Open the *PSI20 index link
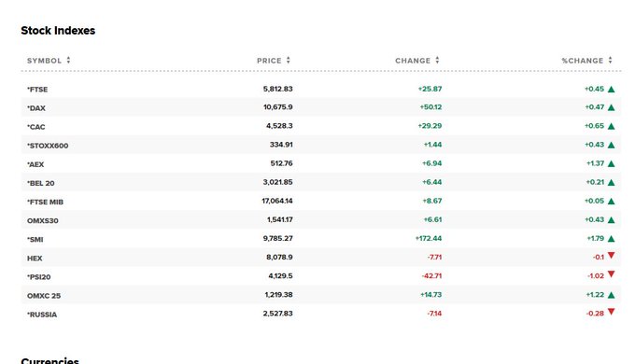635x364 pixels. point(39,277)
